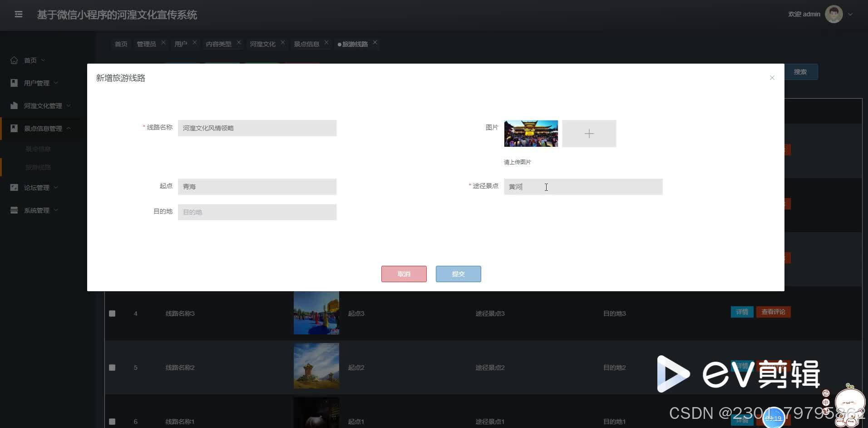Image resolution: width=868 pixels, height=428 pixels.
Task: Open 景点信息 submenu item
Action: tap(38, 149)
